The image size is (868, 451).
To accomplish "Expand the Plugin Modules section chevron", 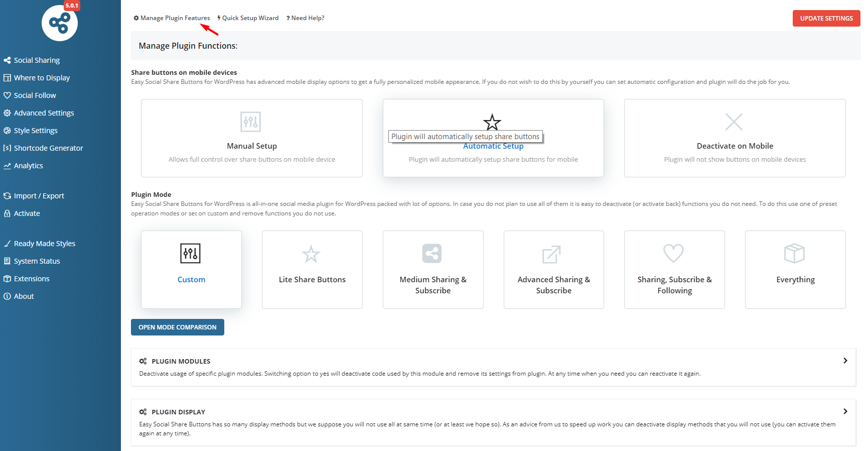I will coord(845,361).
